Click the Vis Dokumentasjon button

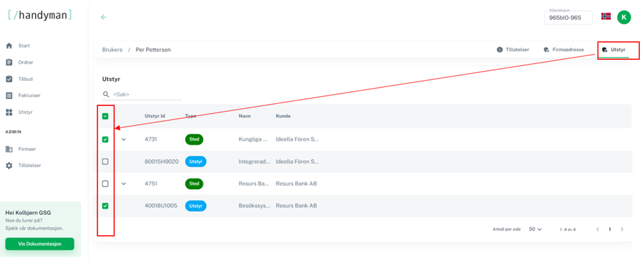click(x=40, y=244)
